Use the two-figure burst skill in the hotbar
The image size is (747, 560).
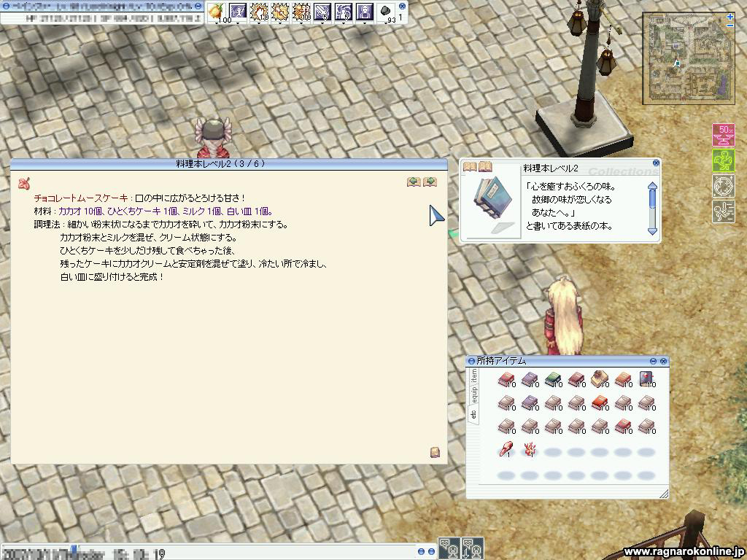[x=301, y=12]
